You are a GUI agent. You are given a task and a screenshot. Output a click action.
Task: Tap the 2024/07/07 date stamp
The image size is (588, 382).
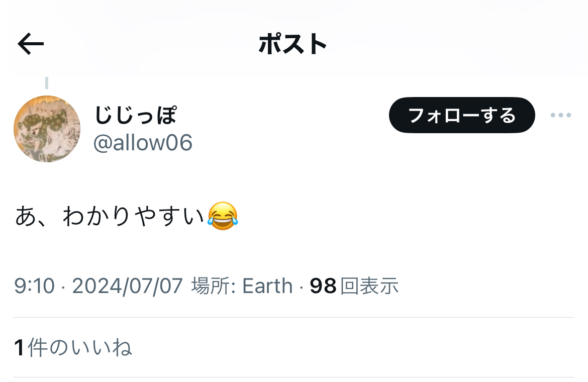click(x=128, y=286)
